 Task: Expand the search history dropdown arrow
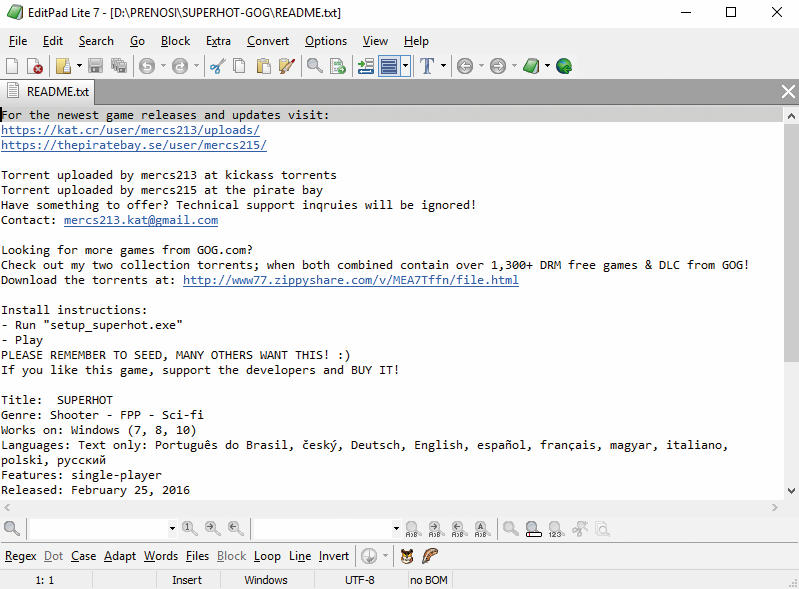tap(172, 528)
